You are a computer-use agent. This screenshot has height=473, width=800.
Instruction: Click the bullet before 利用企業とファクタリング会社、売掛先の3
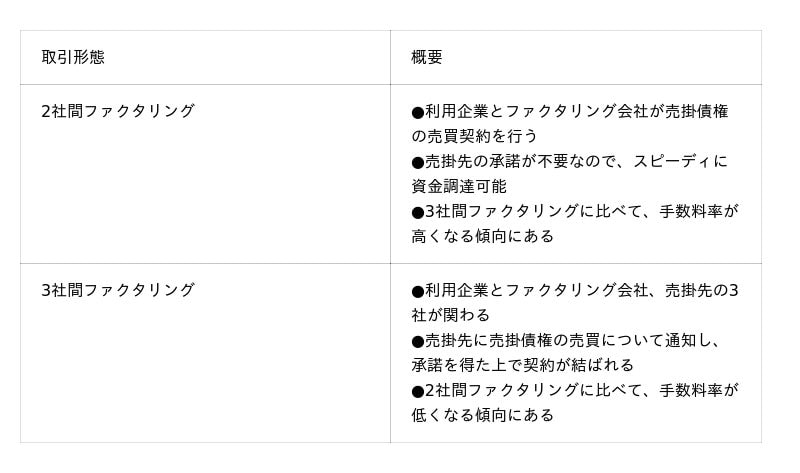tap(418, 290)
